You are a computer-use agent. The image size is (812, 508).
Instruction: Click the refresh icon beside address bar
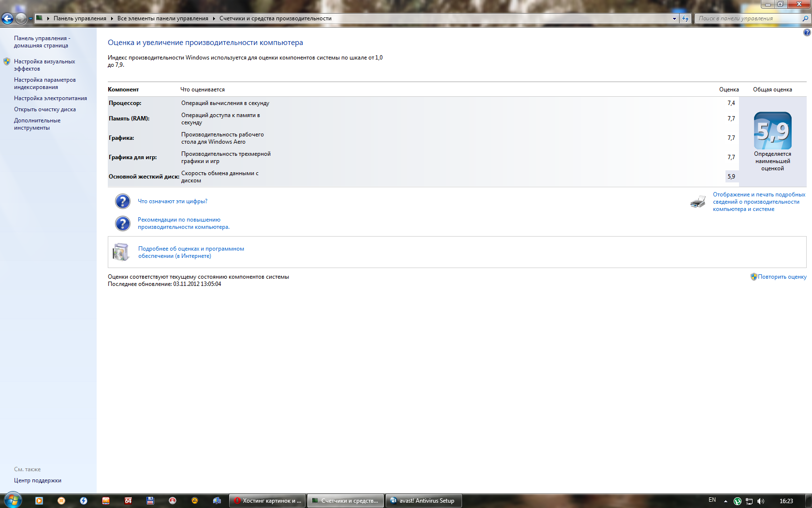[685, 19]
